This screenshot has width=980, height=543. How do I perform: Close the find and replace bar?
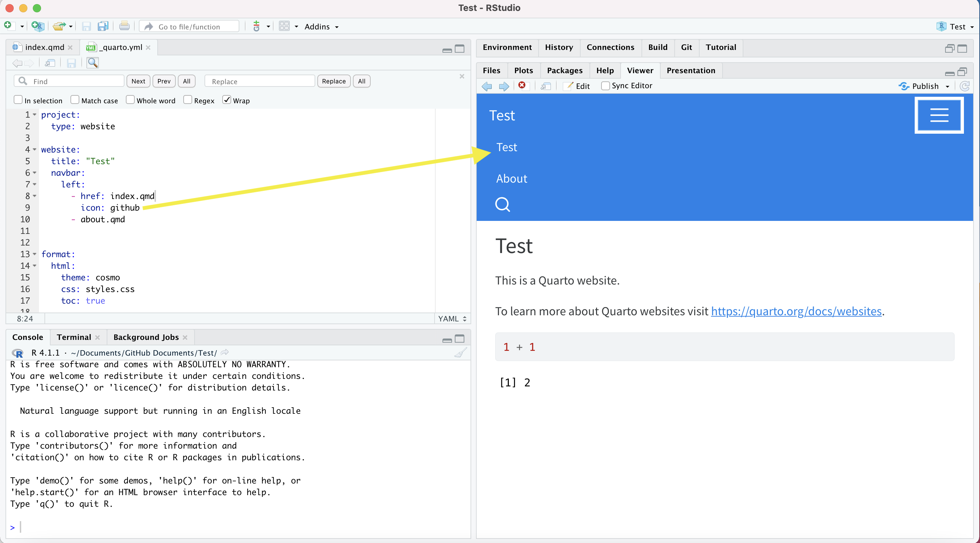(462, 77)
